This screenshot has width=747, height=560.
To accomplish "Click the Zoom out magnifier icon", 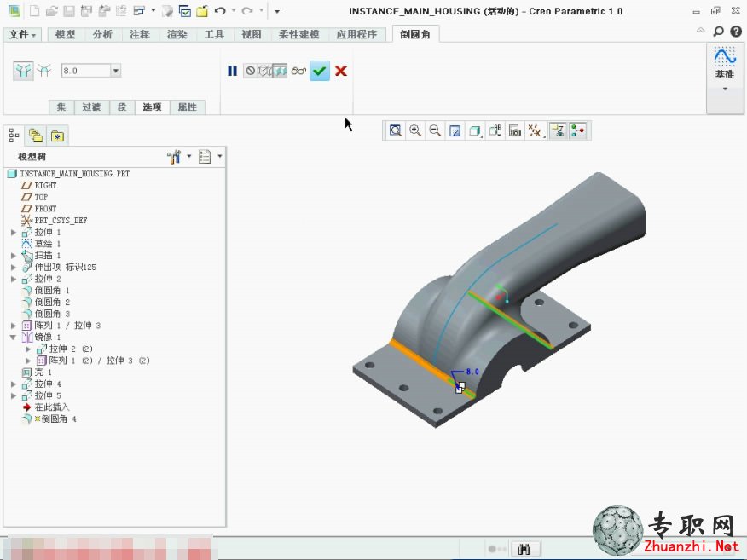I will pos(435,130).
